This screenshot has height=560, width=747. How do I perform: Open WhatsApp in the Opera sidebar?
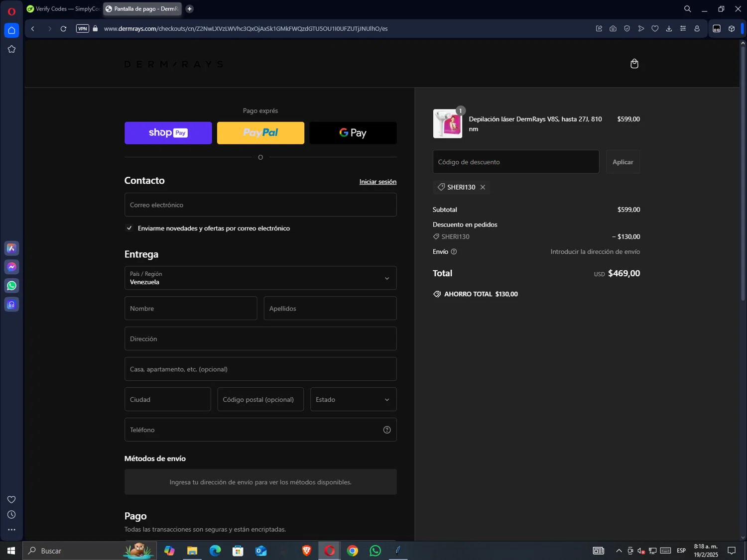coord(11,286)
